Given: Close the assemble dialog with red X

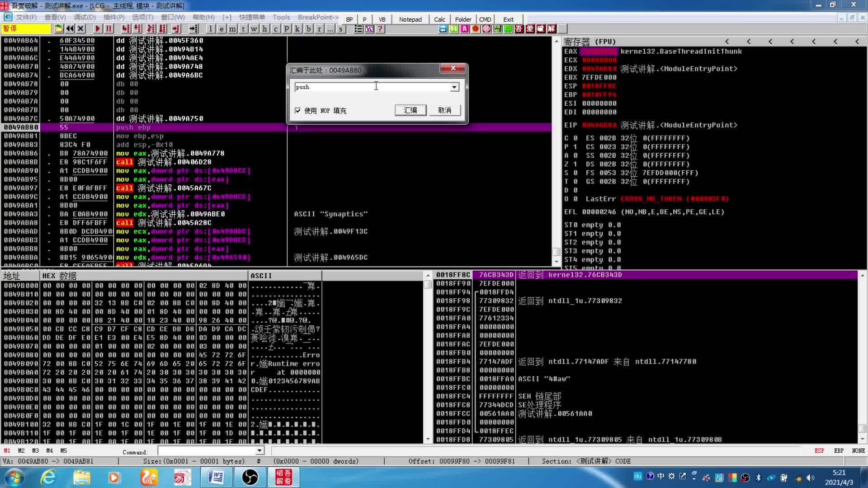Looking at the screenshot, I should click(x=453, y=68).
